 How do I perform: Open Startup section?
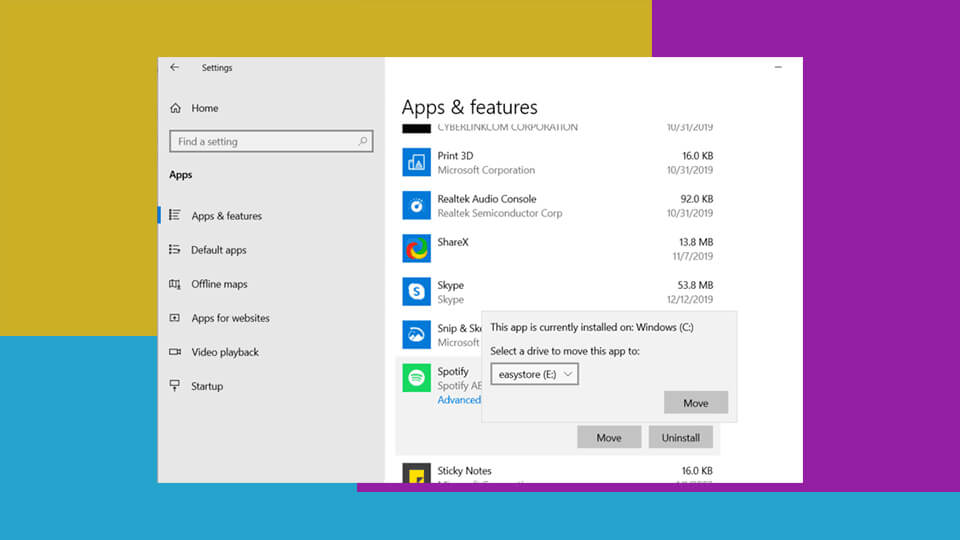(207, 386)
